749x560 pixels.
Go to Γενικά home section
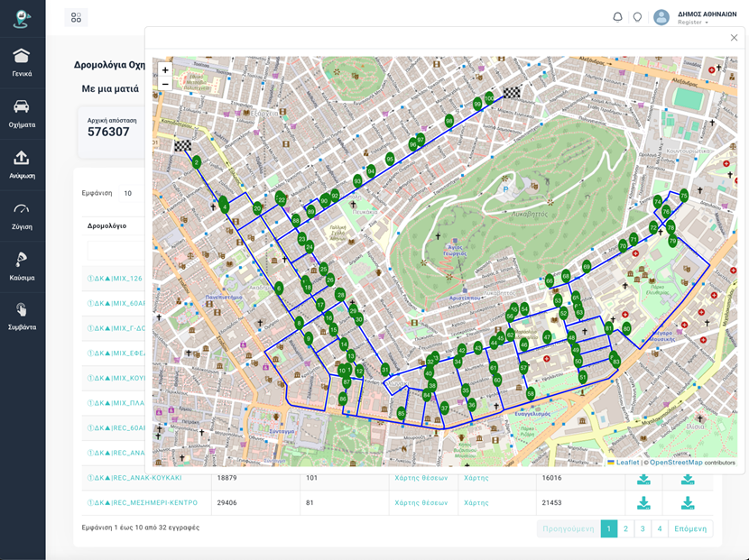(22, 62)
